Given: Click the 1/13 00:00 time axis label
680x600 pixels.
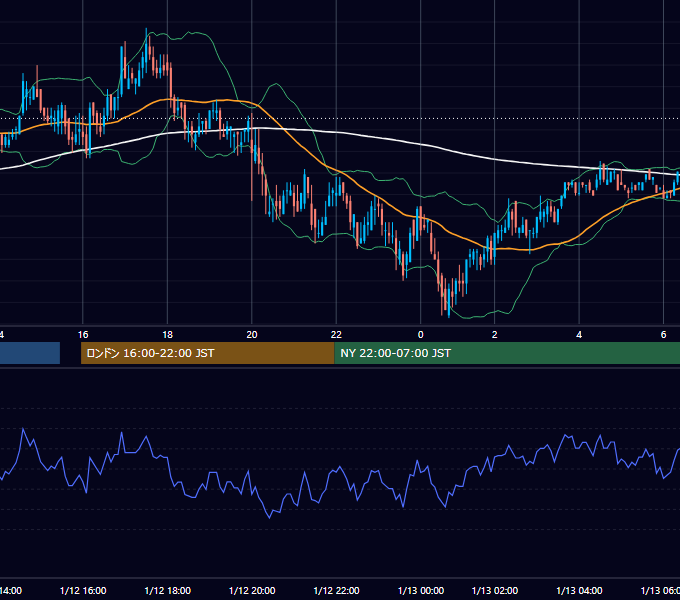Looking at the screenshot, I should click(421, 590).
